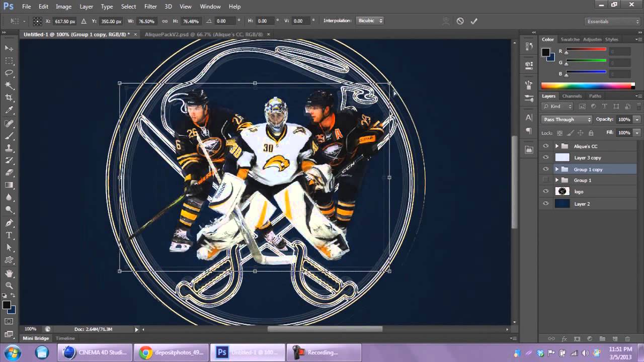The height and width of the screenshot is (362, 644).
Task: Commit the transform with the checkmark icon
Action: [473, 21]
